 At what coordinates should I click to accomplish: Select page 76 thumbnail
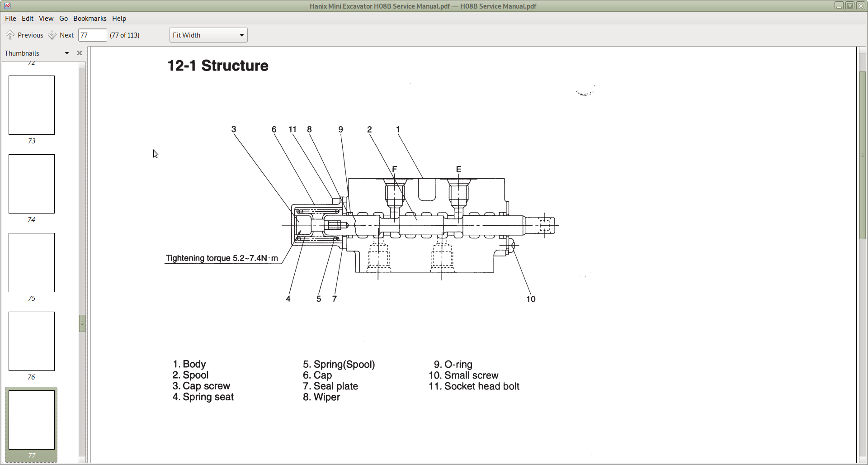32,341
